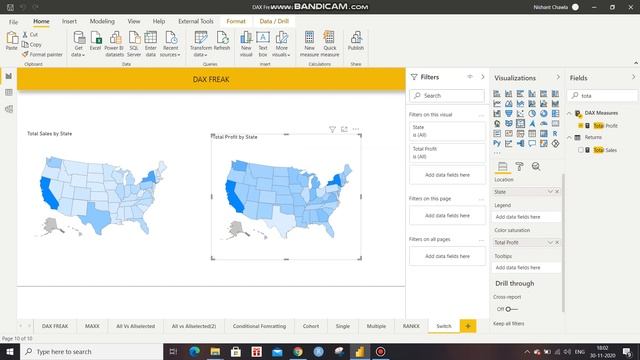Open the More visuals dropdown
640x360 pixels.
point(281,44)
